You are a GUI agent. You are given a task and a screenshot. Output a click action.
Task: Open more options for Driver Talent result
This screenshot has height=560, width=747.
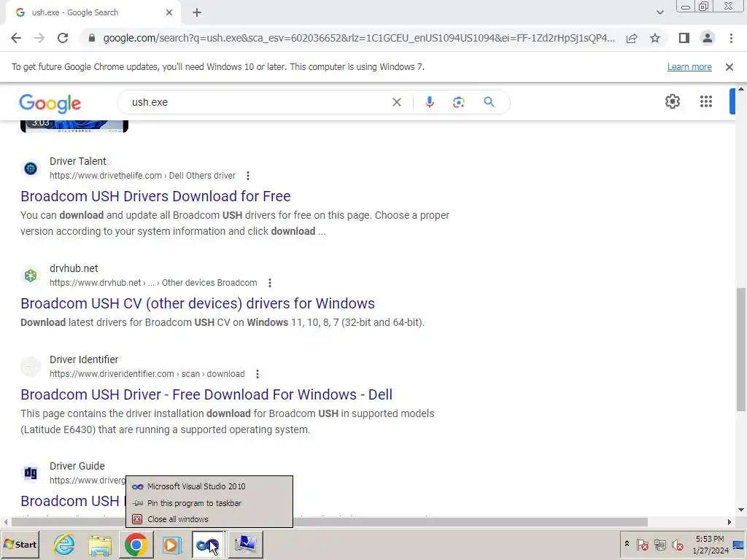click(x=248, y=176)
